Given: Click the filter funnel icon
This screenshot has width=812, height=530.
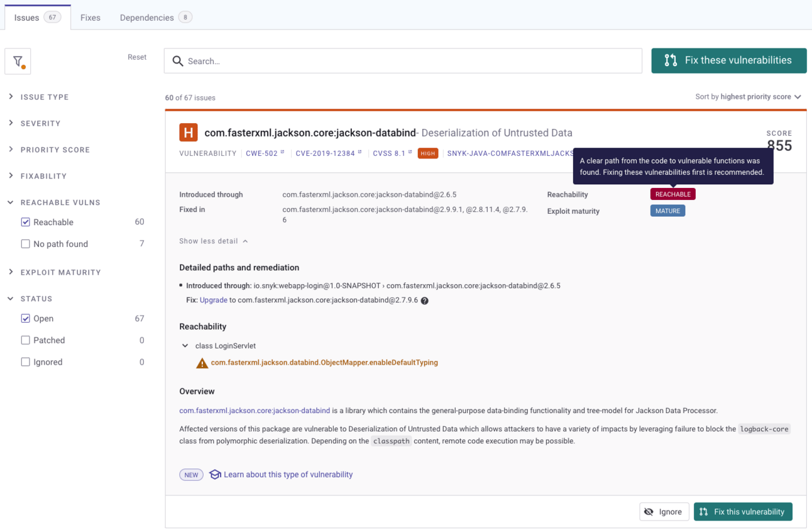Looking at the screenshot, I should point(18,61).
